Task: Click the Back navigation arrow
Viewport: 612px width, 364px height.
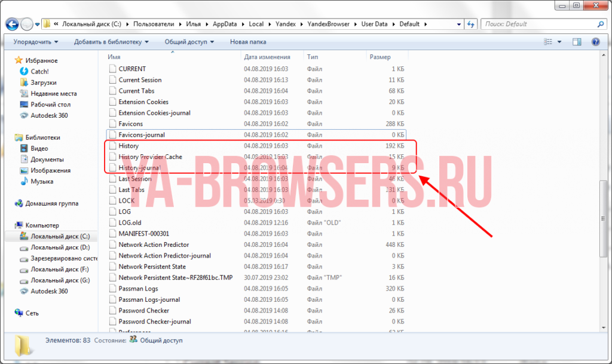Action: click(11, 24)
